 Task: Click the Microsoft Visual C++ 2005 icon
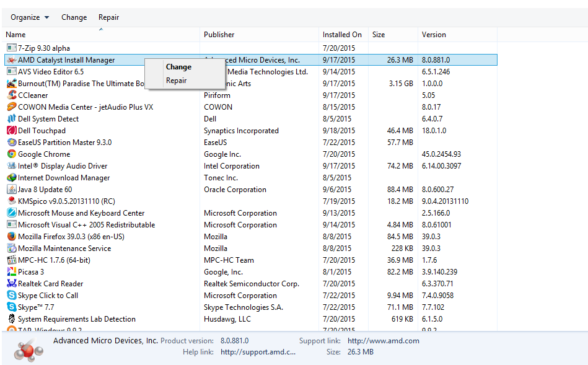[x=12, y=225]
